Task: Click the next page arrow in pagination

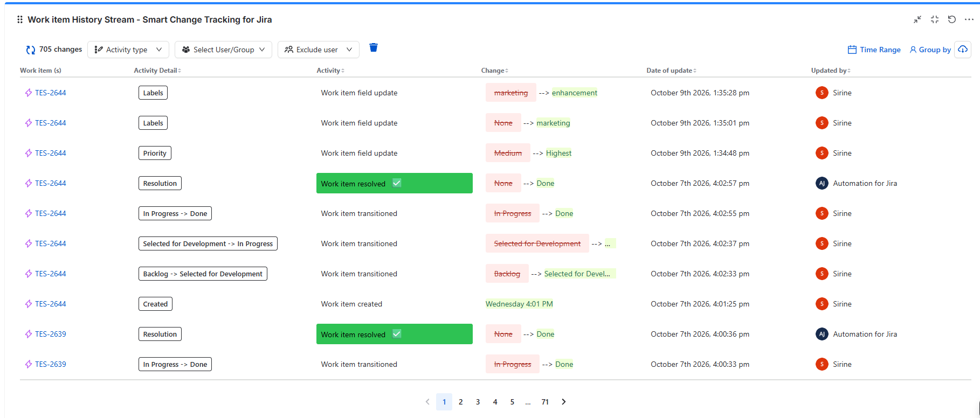Action: tap(564, 402)
